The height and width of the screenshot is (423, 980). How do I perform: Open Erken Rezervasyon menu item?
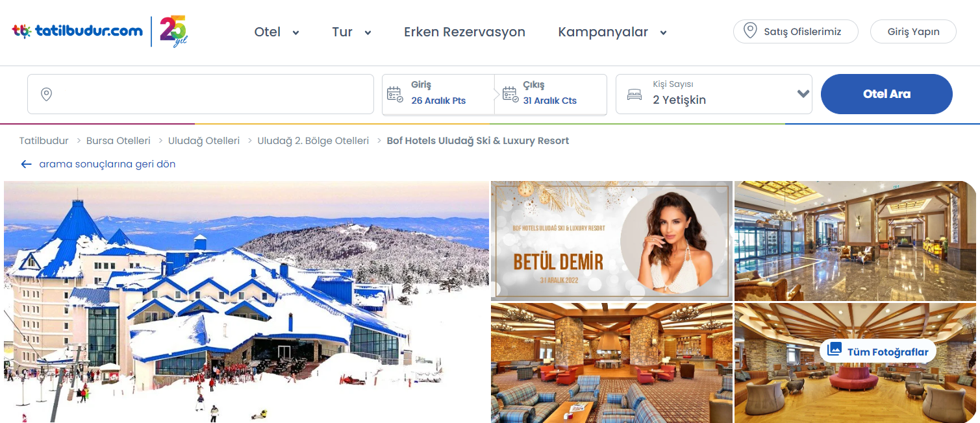pyautogui.click(x=464, y=32)
